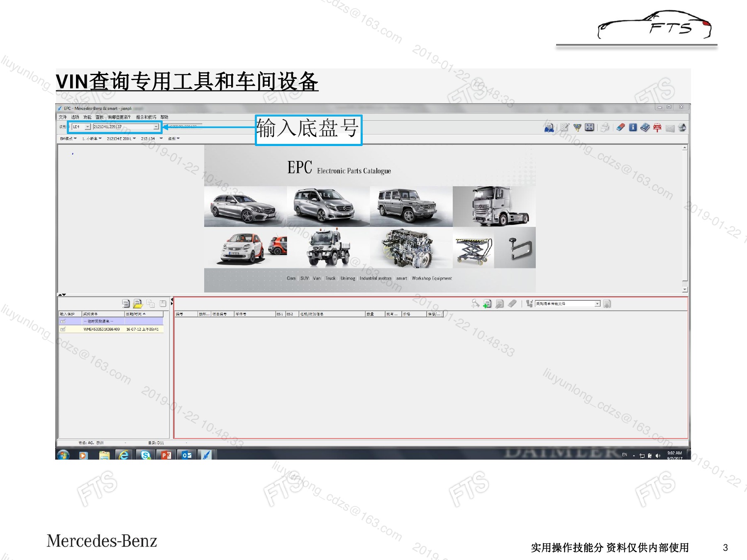Click the eraser icon in parts list toolbar
The image size is (747, 560).
[512, 304]
